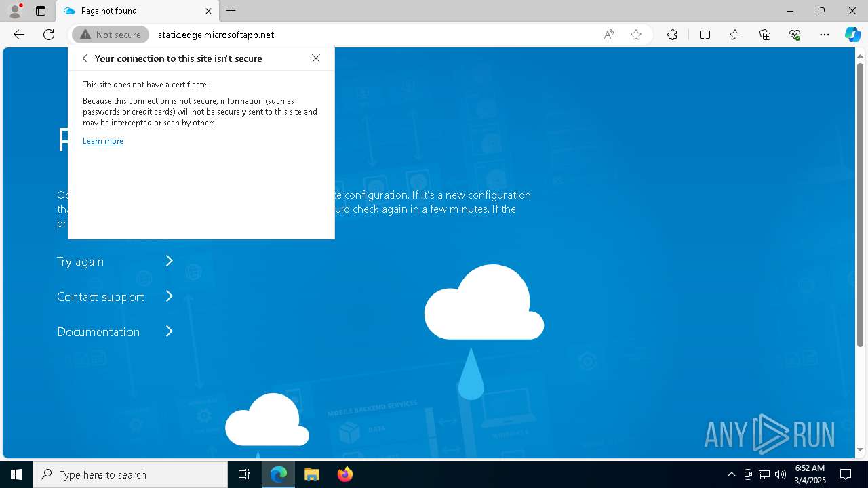Viewport: 868px width, 488px height.
Task: Refresh the current page
Action: pyautogui.click(x=49, y=35)
